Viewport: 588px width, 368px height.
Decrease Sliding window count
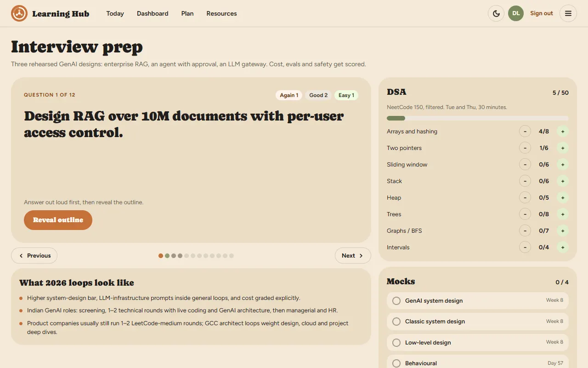[x=525, y=165]
